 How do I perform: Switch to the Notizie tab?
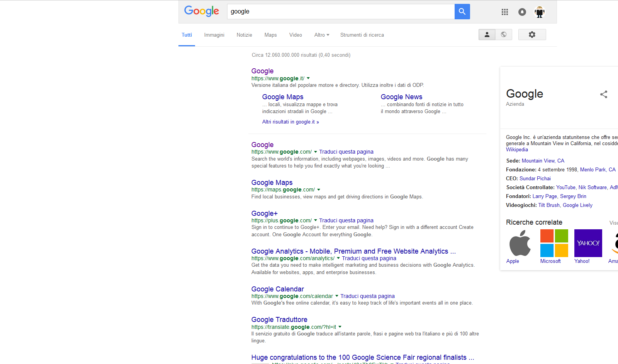244,35
